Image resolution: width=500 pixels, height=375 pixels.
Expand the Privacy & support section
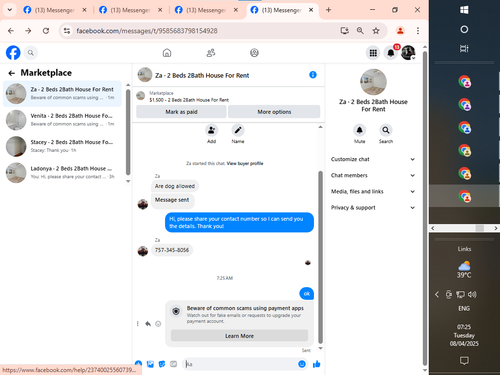373,207
